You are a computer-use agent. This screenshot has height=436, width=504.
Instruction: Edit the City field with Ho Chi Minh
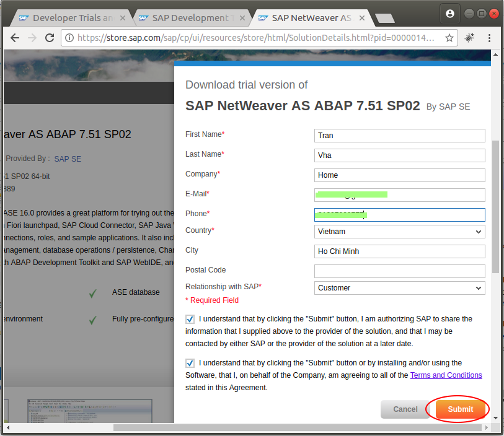pyautogui.click(x=399, y=251)
